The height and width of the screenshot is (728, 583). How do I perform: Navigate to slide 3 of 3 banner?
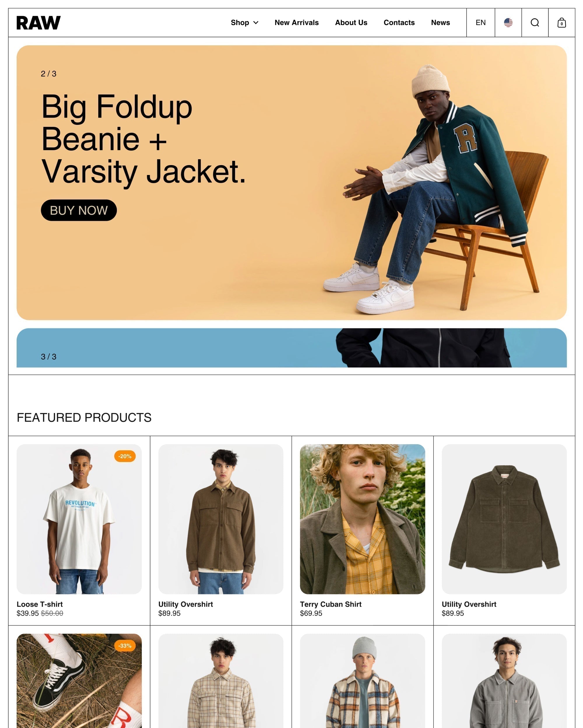coord(291,348)
